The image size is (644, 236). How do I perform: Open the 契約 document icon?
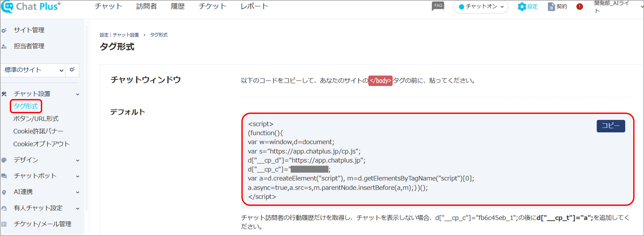click(x=551, y=7)
